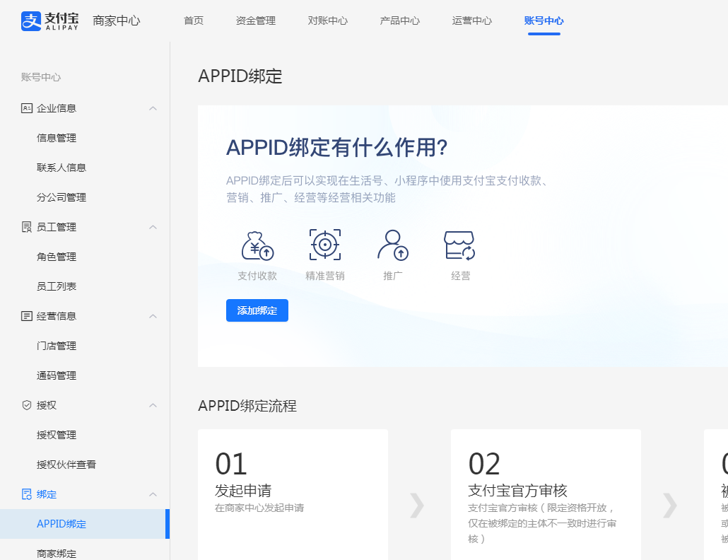Click the 精准营销 target icon
728x560 pixels.
tap(325, 245)
